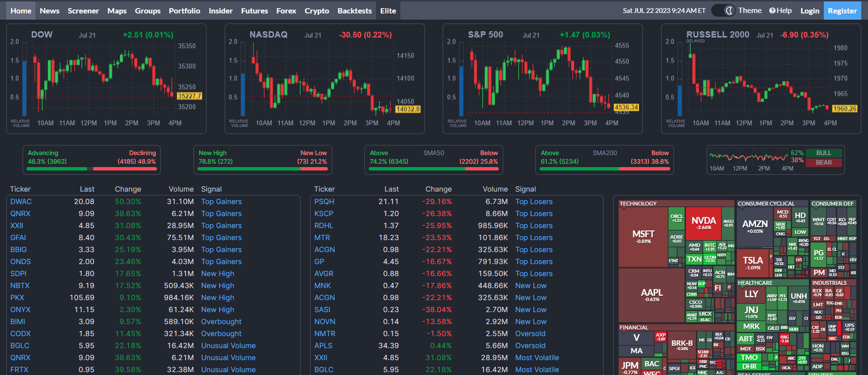This screenshot has height=375, width=868.
Task: Select the Crypto navigation item
Action: (x=316, y=11)
